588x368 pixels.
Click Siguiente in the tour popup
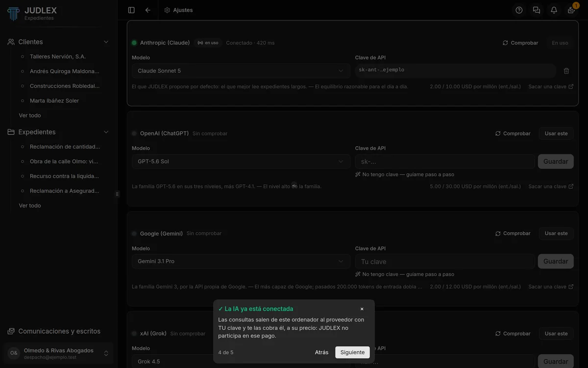(352, 352)
